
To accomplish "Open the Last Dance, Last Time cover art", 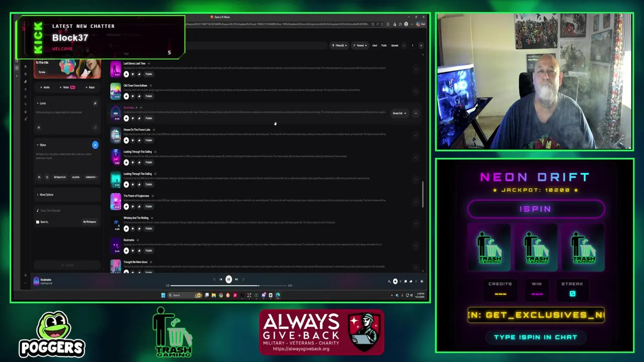I will [116, 69].
